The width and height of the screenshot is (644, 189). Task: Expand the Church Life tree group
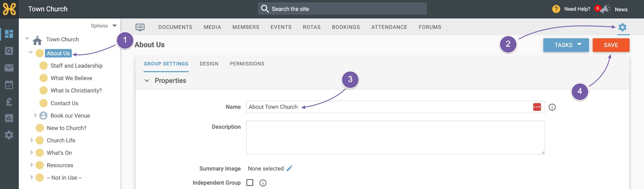click(x=32, y=140)
